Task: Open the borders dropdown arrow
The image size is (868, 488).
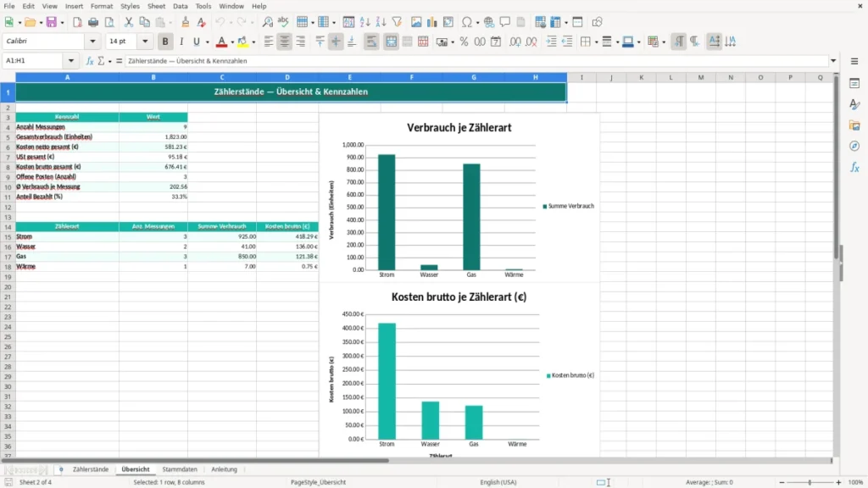Action: click(x=596, y=42)
